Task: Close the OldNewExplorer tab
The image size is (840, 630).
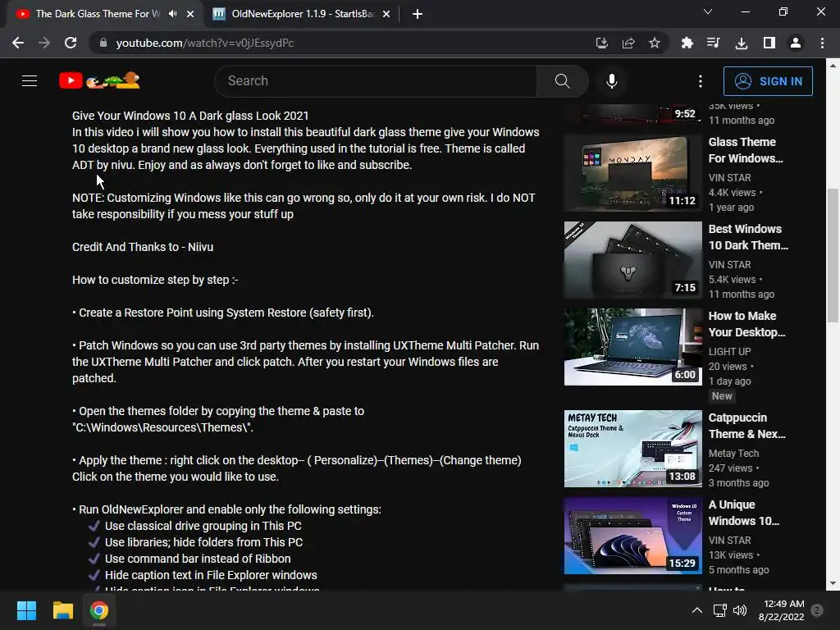Action: [386, 15]
